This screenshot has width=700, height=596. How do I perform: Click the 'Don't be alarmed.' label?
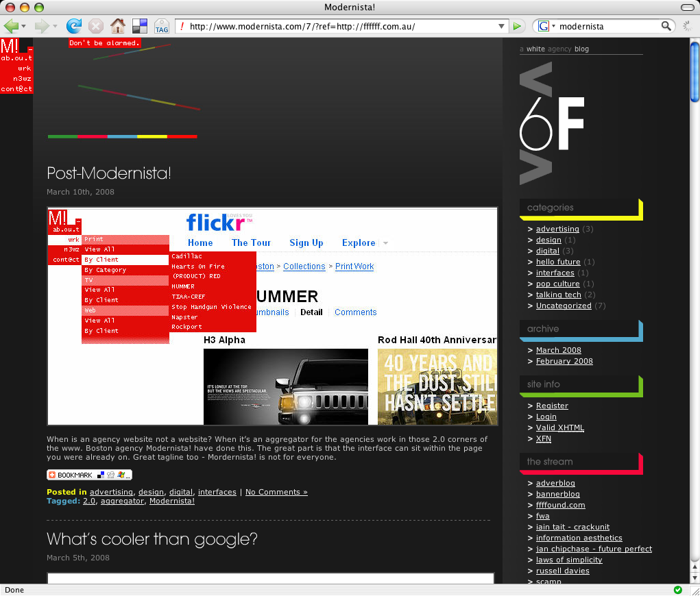point(104,43)
